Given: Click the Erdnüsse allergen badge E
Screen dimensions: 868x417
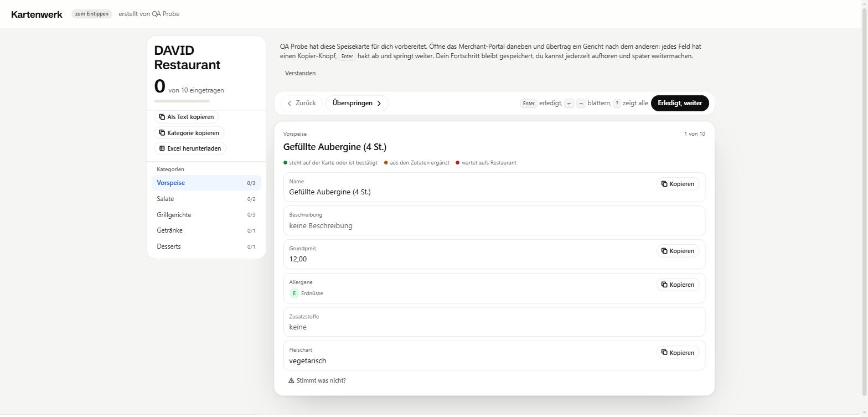Looking at the screenshot, I should click(x=294, y=294).
